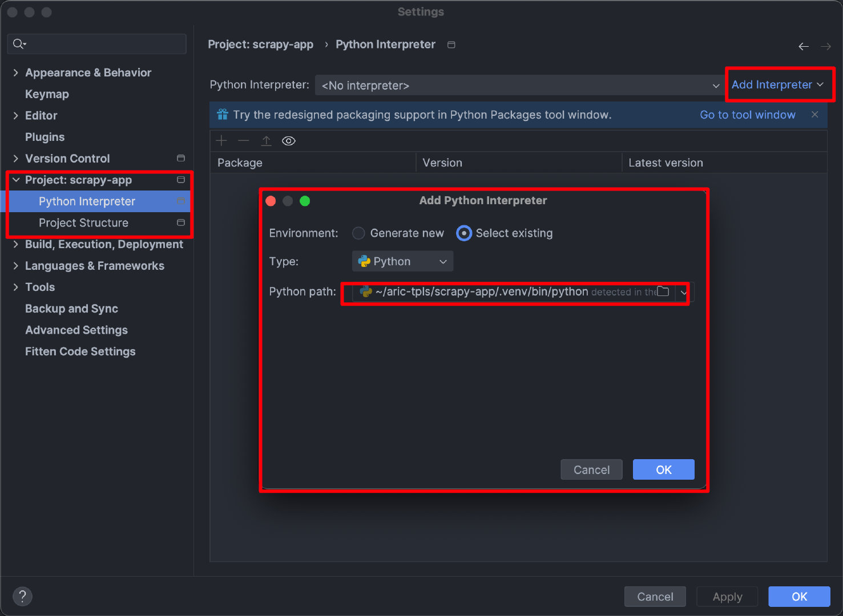Screen dimensions: 843x616
Task: Expand Appearance & Behavior section
Action: 15,72
